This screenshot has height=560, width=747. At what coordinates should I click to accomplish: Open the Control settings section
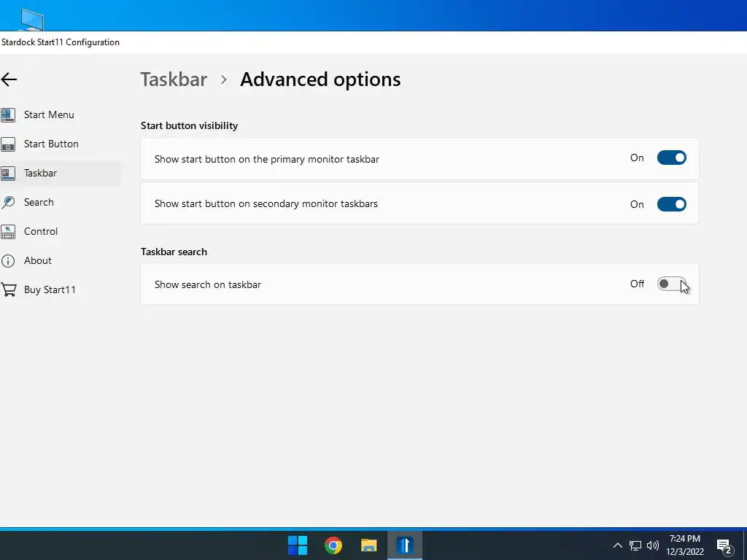[41, 231]
